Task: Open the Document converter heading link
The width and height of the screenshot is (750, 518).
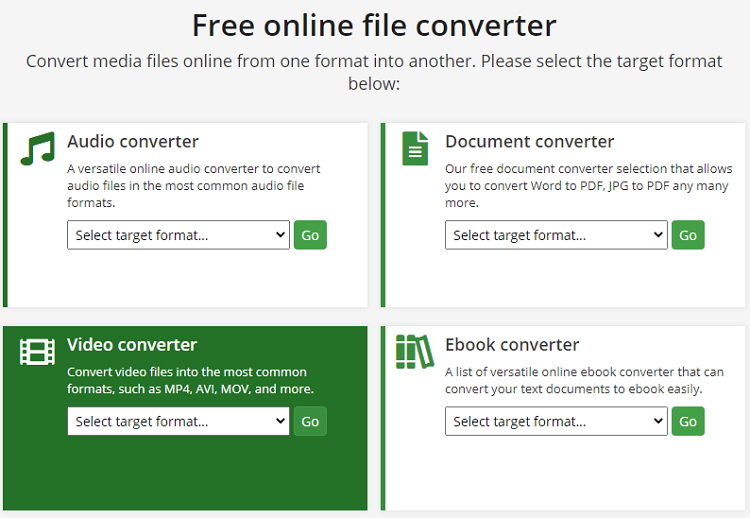Action: pos(529,142)
